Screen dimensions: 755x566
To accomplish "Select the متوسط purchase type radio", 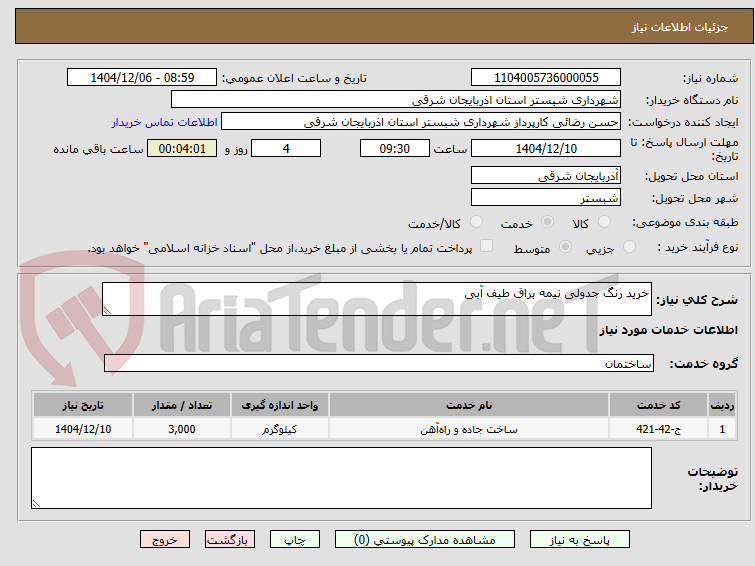I will (565, 247).
